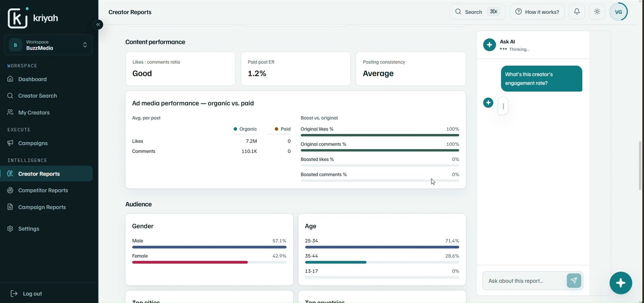Open the top Search box
The width and height of the screenshot is (644, 303).
click(x=477, y=12)
